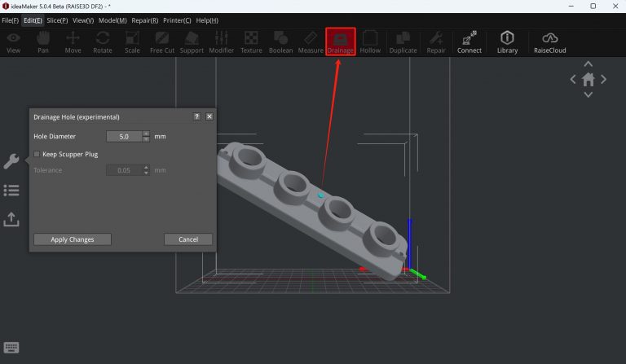Click the keyboard icon at bottom left
This screenshot has width=626, height=364.
[x=11, y=348]
